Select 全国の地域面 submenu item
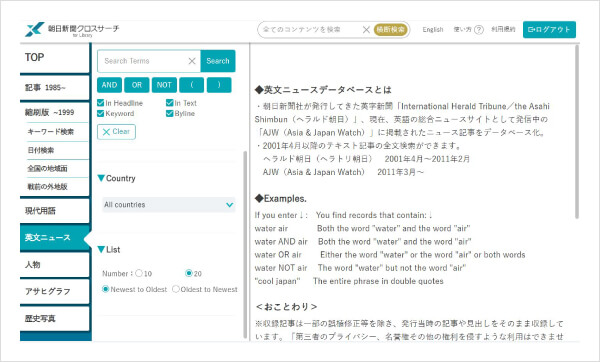Viewport: 600px width, 362px height. pos(47,168)
